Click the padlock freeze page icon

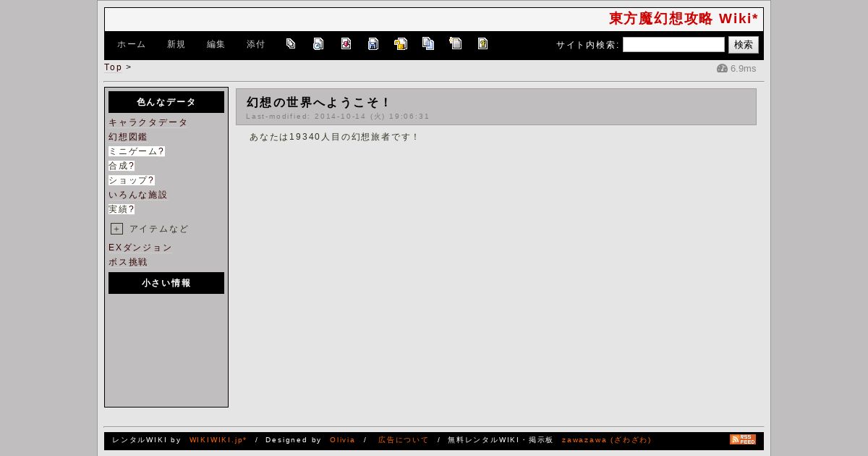pos(401,43)
